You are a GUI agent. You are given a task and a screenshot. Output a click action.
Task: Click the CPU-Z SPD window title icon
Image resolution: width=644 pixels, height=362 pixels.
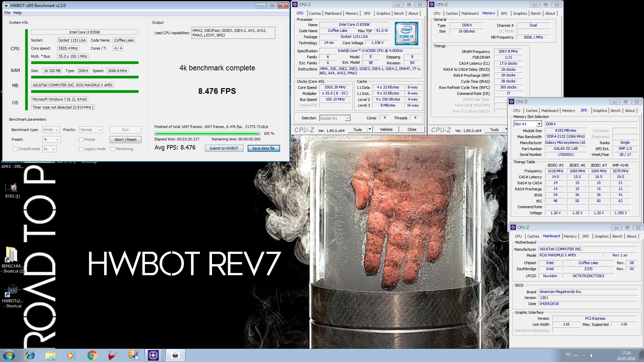point(512,102)
